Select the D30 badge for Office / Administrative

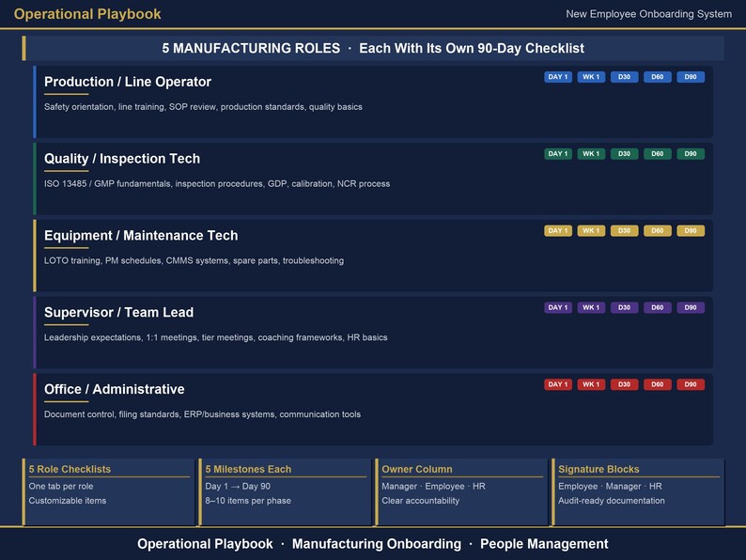click(624, 384)
